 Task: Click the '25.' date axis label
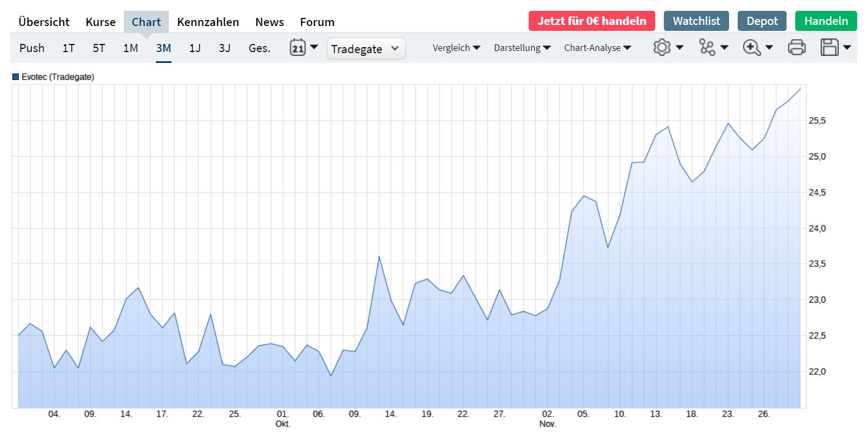[x=235, y=414]
